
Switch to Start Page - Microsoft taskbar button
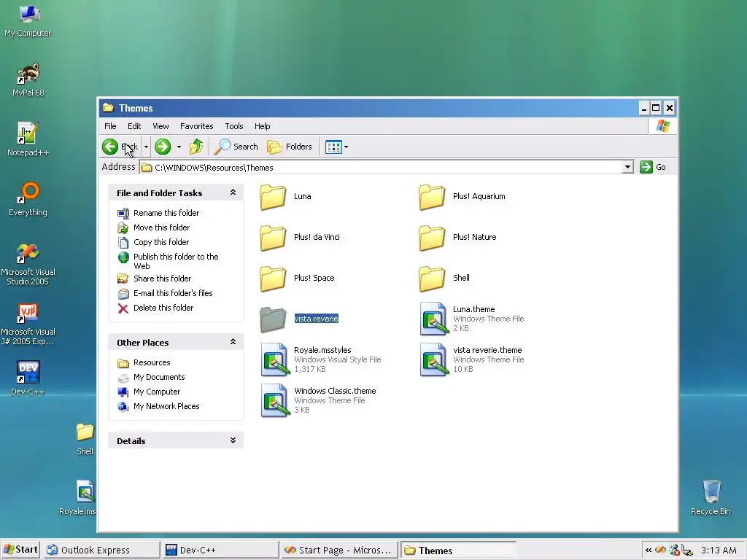pyautogui.click(x=339, y=550)
